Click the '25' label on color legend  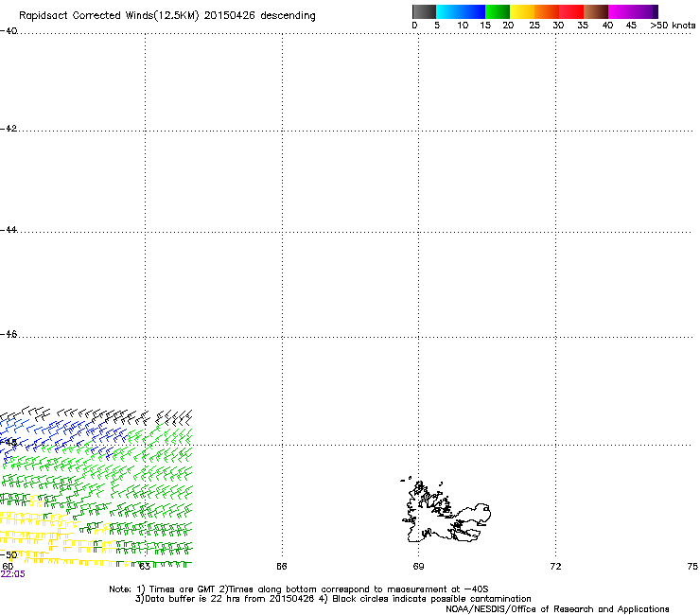point(534,26)
